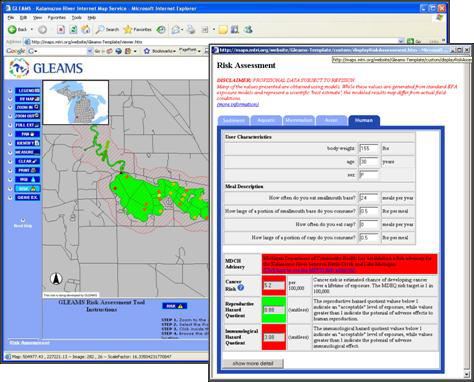Screen dimensions: 474x382
Task: Click the IE Favorites star button
Action: (x=137, y=30)
